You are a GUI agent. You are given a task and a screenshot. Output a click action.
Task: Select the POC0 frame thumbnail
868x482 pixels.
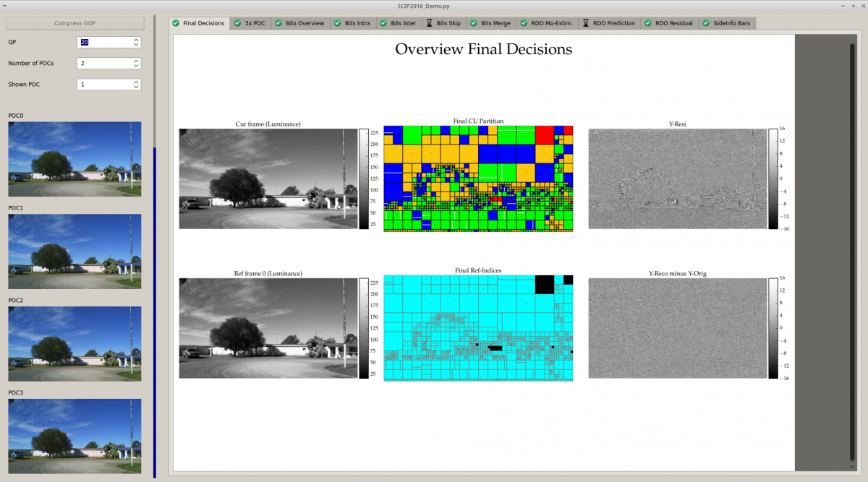75,159
